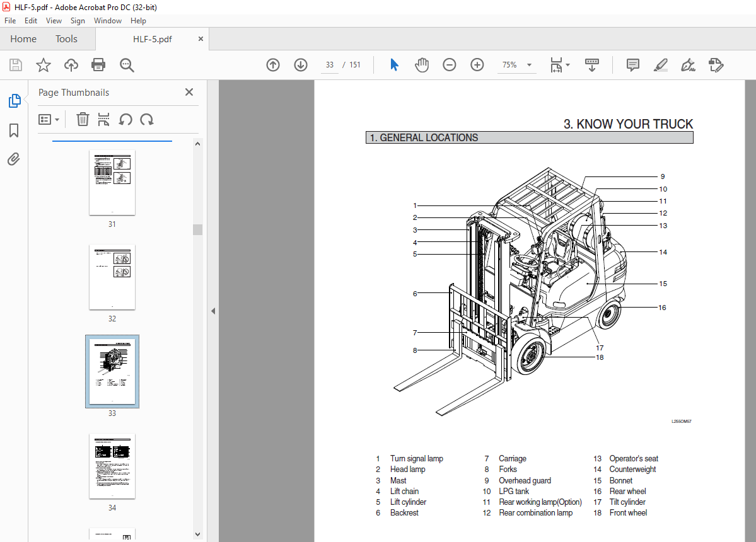Open the Help menu
The width and height of the screenshot is (756, 542).
(138, 21)
